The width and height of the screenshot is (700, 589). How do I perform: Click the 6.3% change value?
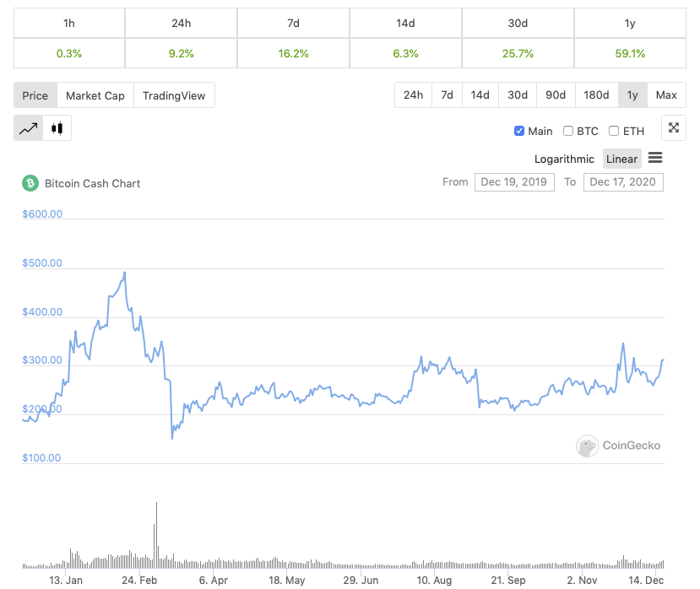click(405, 53)
